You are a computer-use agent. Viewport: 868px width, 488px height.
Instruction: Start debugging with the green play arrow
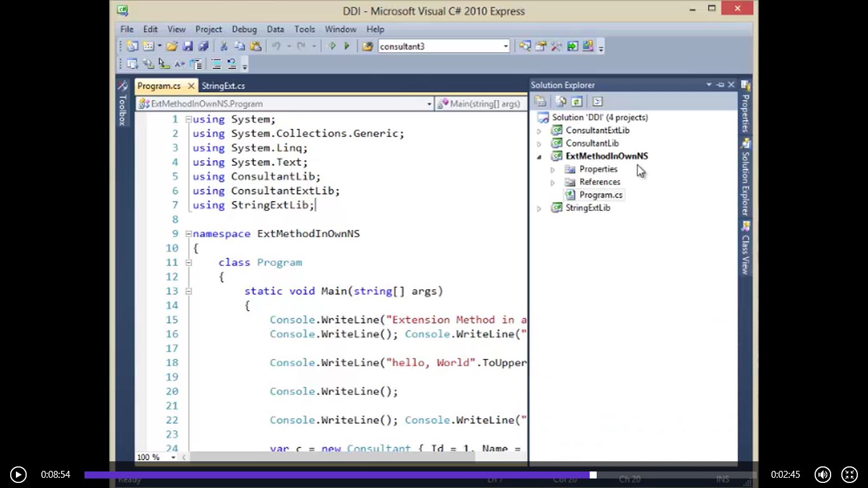(x=347, y=46)
